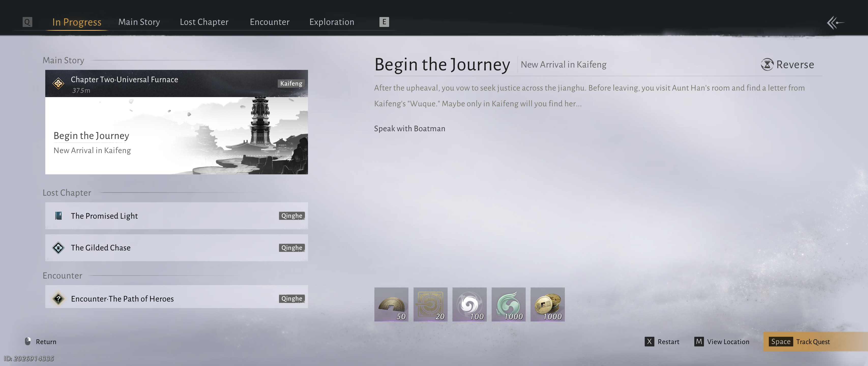Click the question mark Encounter quest icon
The width and height of the screenshot is (868, 366).
point(58,299)
